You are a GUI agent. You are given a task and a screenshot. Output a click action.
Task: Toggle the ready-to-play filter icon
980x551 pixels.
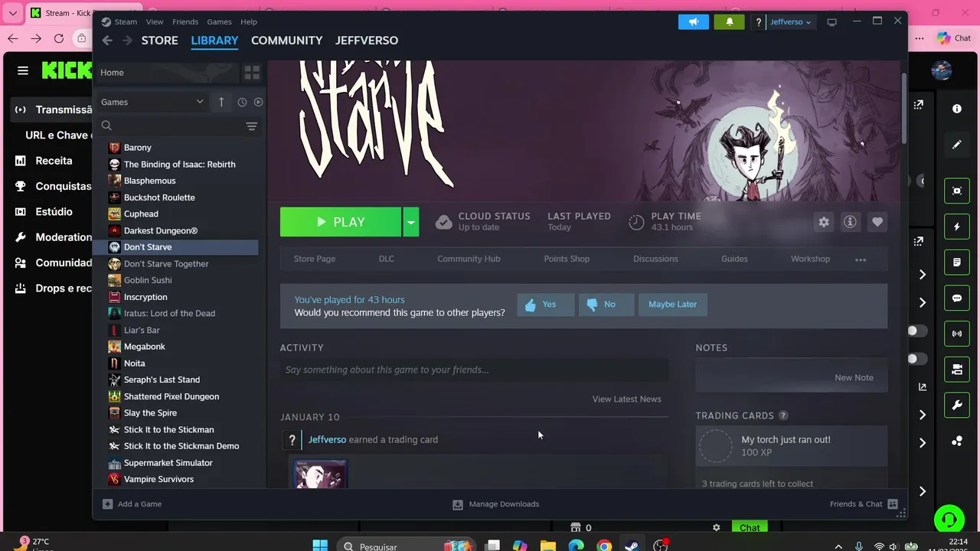(258, 102)
